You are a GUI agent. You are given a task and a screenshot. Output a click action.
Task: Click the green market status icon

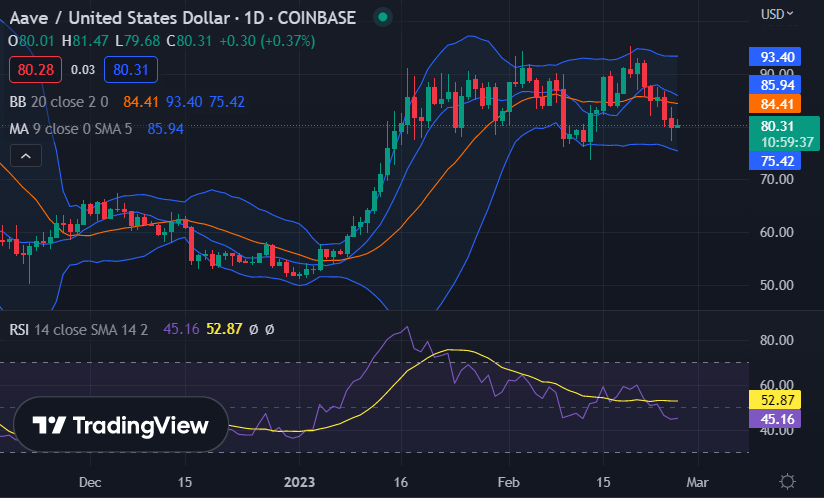coord(381,17)
